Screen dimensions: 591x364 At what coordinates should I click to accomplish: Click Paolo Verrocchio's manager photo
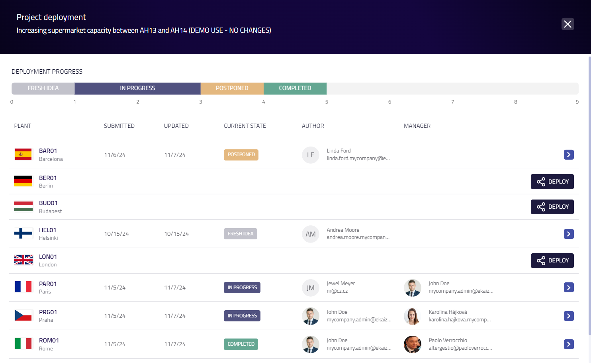click(412, 344)
